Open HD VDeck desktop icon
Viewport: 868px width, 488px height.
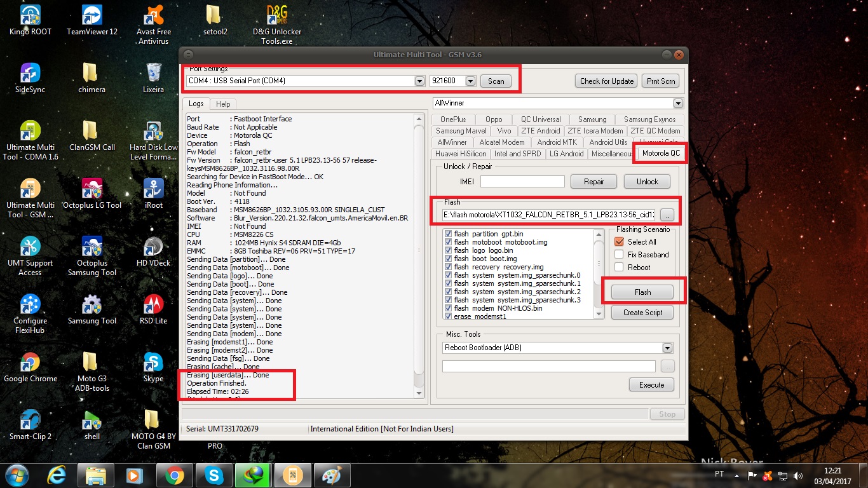pos(154,252)
